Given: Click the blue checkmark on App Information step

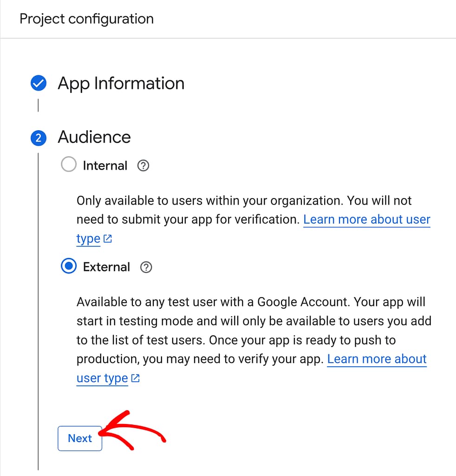Looking at the screenshot, I should pyautogui.click(x=38, y=83).
